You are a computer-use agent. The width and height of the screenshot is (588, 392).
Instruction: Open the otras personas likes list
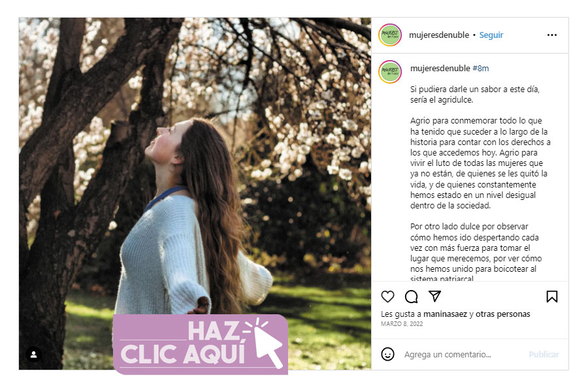(x=503, y=314)
